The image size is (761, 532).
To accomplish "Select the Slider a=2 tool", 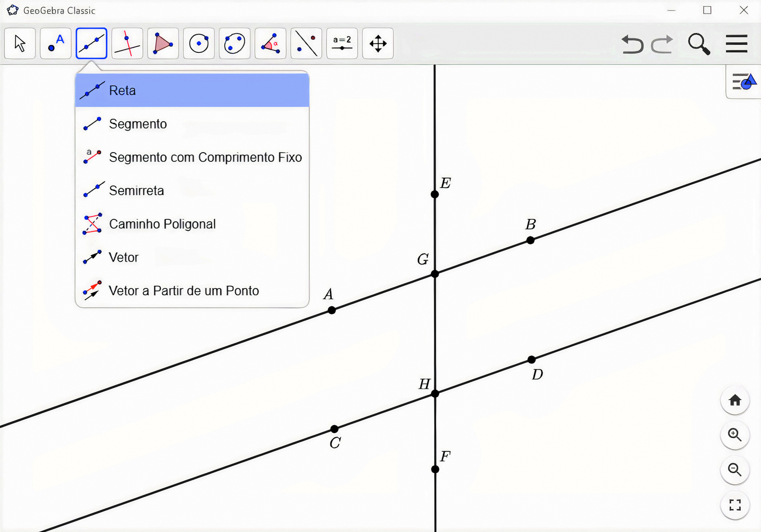I will [x=342, y=43].
